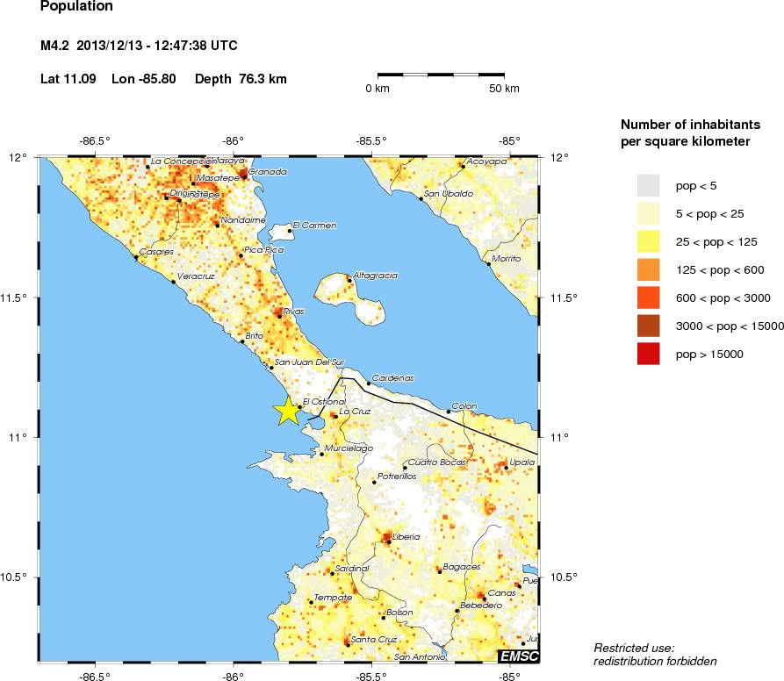Image resolution: width=784 pixels, height=681 pixels.
Task: Click the 'Altagracia' label on the island
Action: click(x=376, y=276)
